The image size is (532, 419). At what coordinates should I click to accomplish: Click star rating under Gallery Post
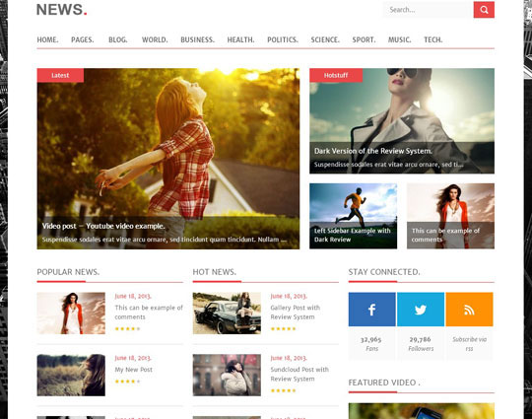tap(283, 328)
